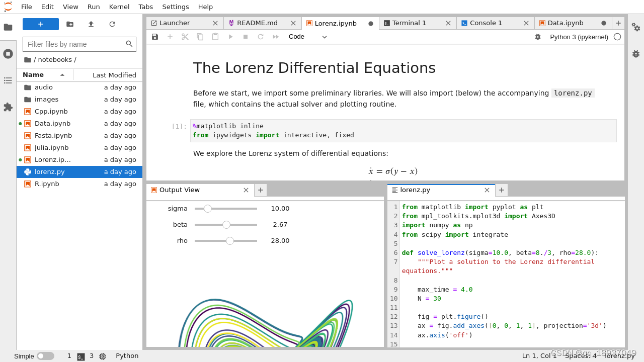Open the File menu

click(x=27, y=7)
